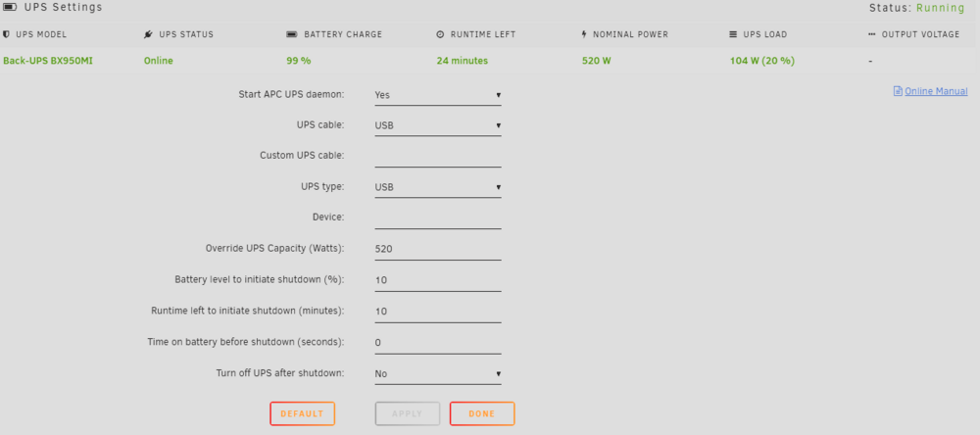Open the UPS cable dropdown

pyautogui.click(x=437, y=125)
